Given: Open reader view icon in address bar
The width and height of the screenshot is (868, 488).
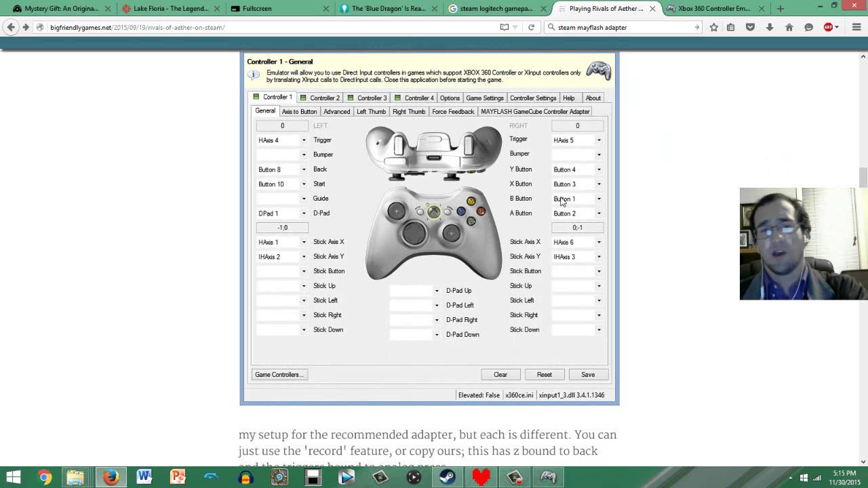Looking at the screenshot, I should point(504,27).
